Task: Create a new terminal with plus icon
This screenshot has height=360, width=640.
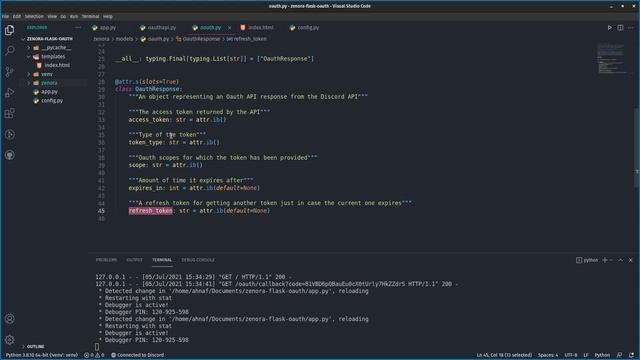Action: pyautogui.click(x=605, y=260)
